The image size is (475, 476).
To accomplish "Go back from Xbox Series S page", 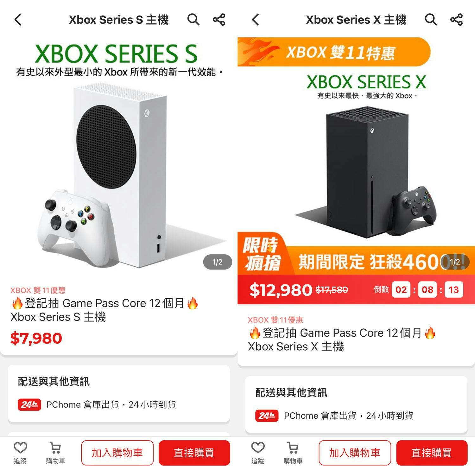I will (x=18, y=20).
